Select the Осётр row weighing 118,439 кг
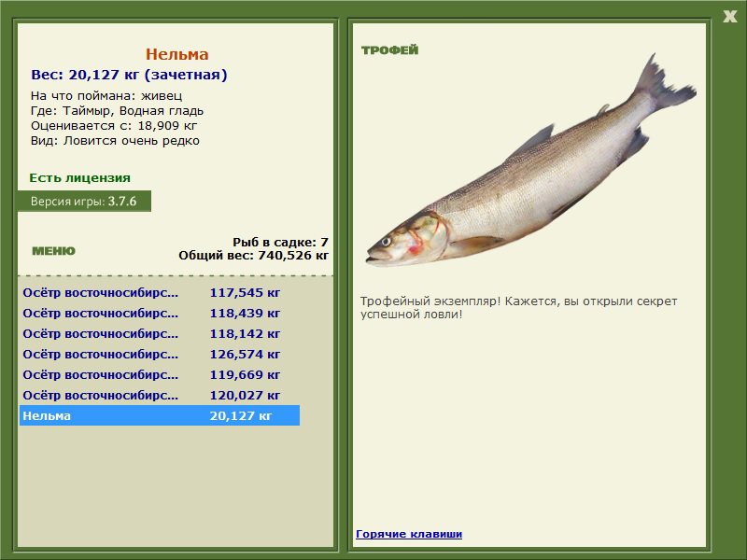Image resolution: width=747 pixels, height=560 pixels. point(160,313)
